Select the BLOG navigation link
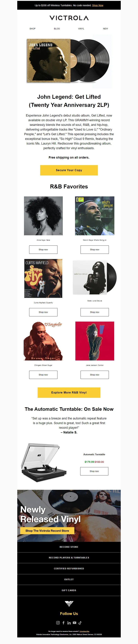The image size is (138, 644). (57, 29)
